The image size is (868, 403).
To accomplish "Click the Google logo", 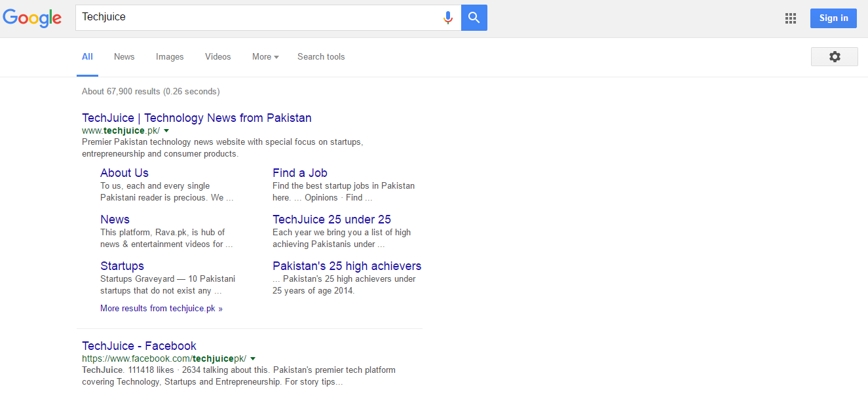I will coord(32,18).
